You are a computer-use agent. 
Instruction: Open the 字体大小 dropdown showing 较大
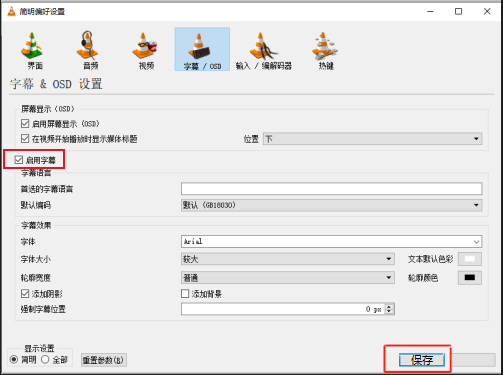click(x=288, y=259)
